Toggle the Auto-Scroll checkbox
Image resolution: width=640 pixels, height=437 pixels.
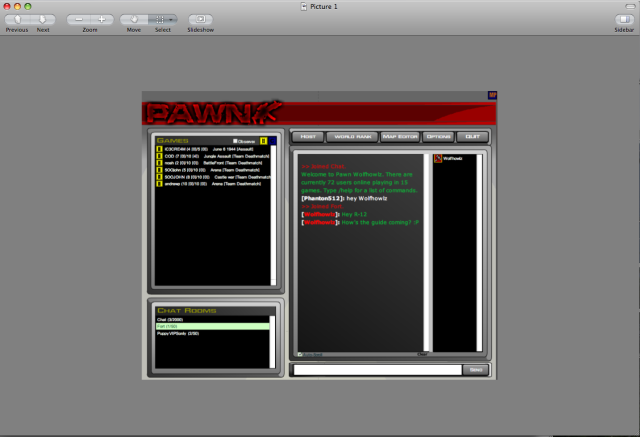click(x=300, y=354)
